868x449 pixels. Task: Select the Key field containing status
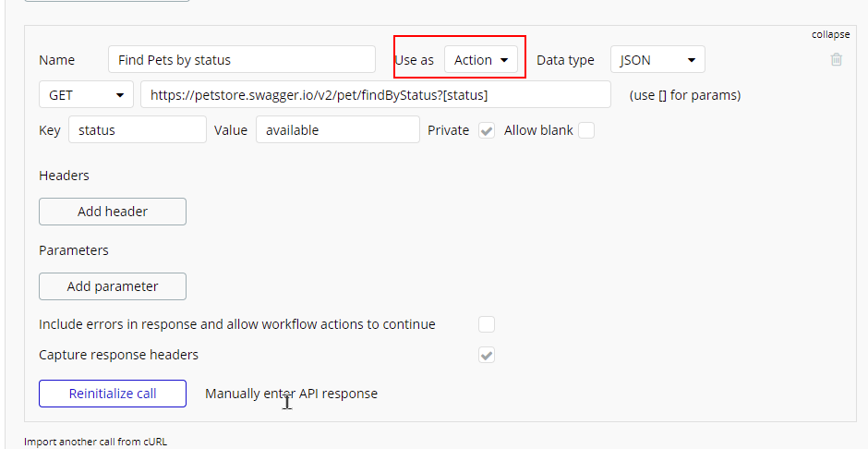point(138,129)
